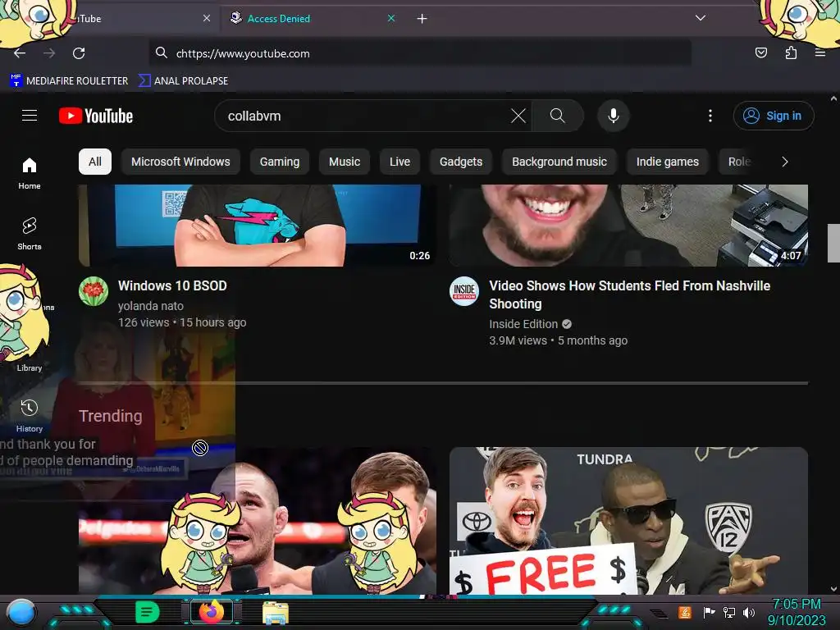The width and height of the screenshot is (840, 630).
Task: Open Nashville Shooting video thumbnail
Action: tap(628, 226)
